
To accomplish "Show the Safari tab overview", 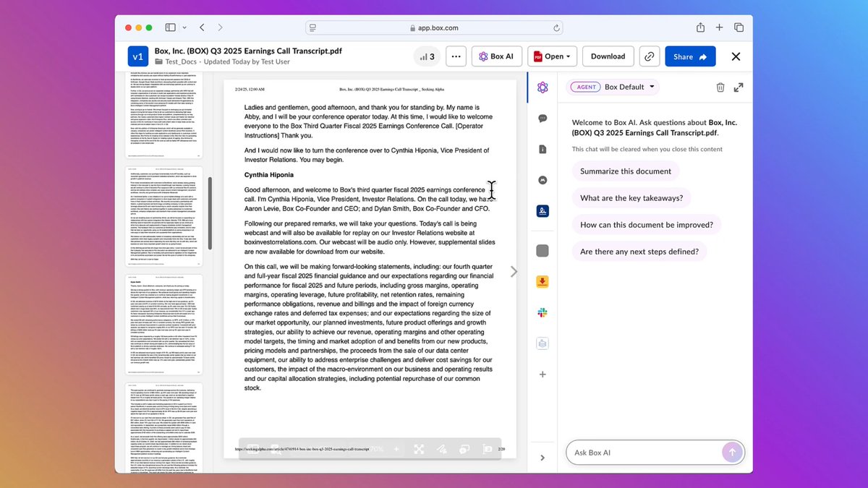I will tap(739, 27).
